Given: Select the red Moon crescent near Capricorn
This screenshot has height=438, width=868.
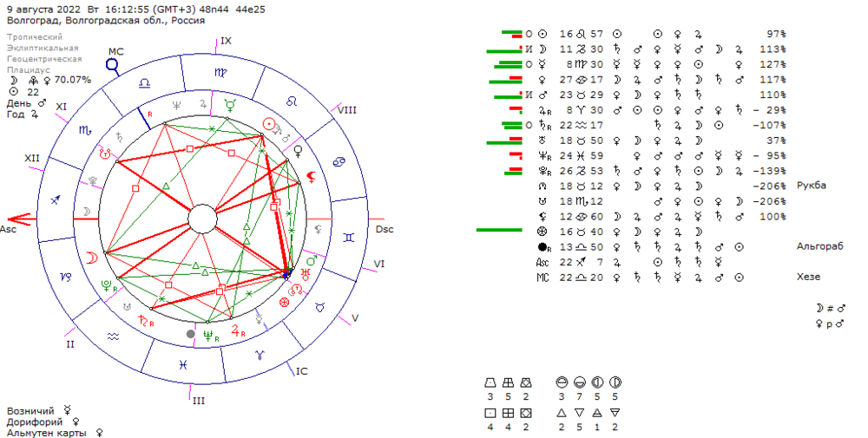Looking at the screenshot, I should (x=92, y=258).
